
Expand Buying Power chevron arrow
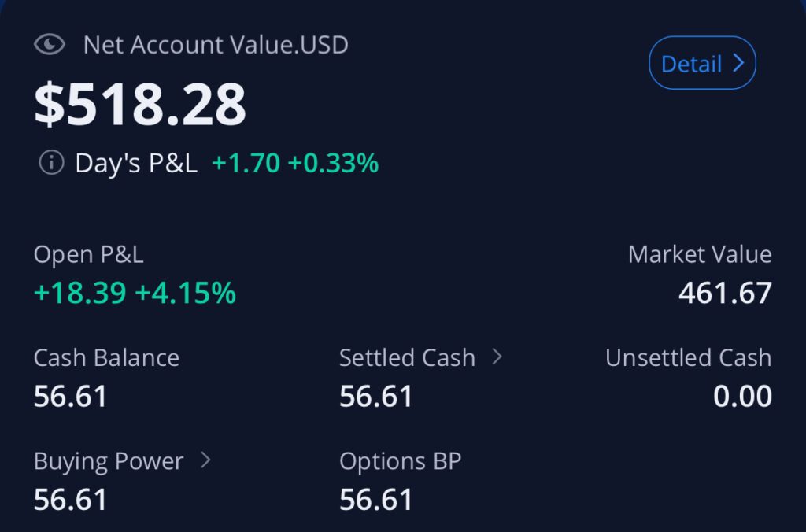pyautogui.click(x=205, y=460)
